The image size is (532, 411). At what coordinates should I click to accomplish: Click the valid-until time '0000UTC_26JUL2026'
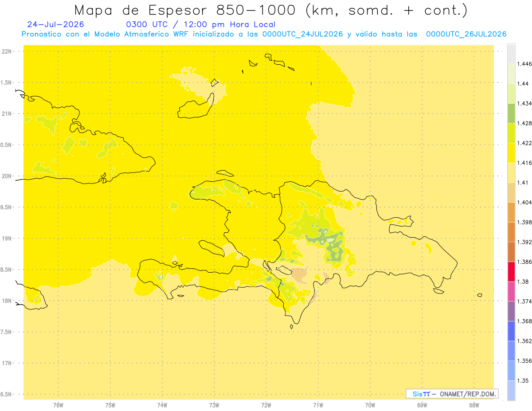pyautogui.click(x=466, y=34)
